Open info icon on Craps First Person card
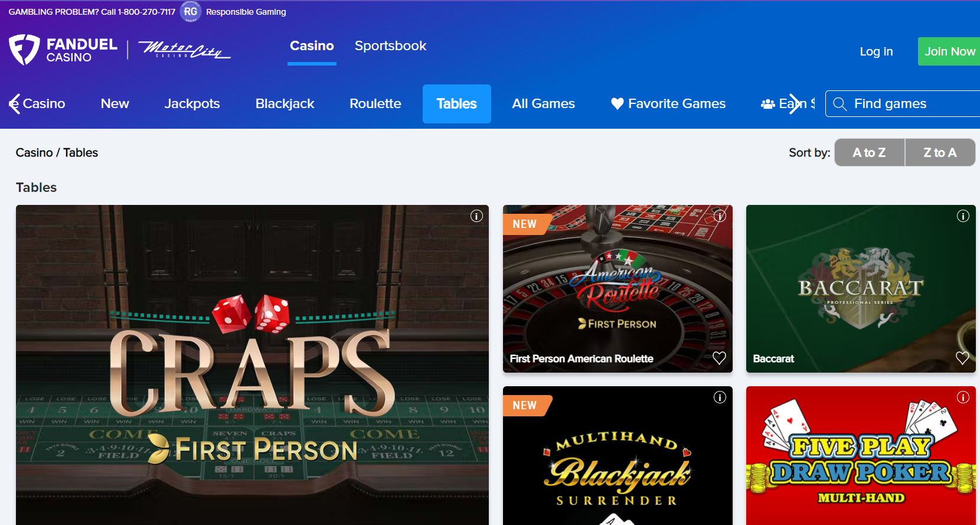This screenshot has height=525, width=980. click(476, 216)
